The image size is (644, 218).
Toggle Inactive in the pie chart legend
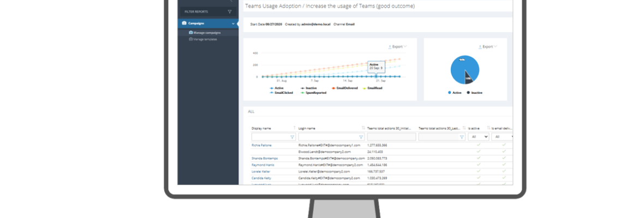click(x=474, y=93)
